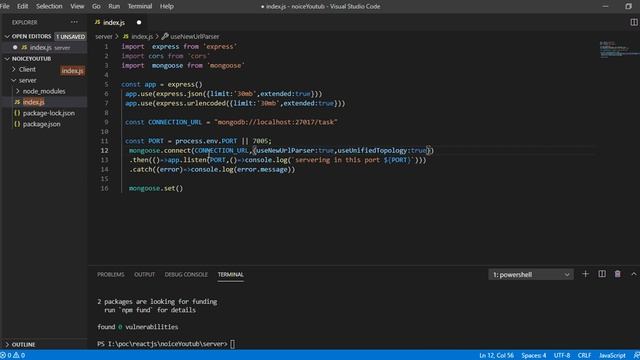Viewport: 640px width, 360px height.
Task: Click braces icon beside package-lock.json
Action: click(x=17, y=113)
